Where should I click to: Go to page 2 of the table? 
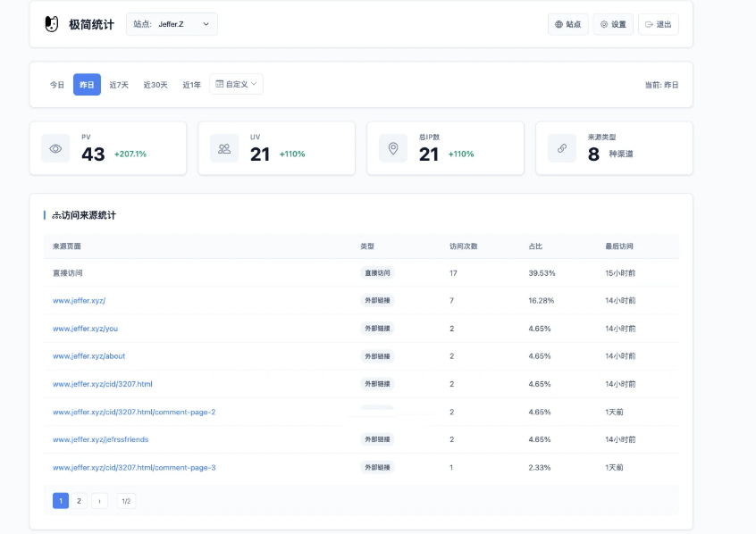point(79,500)
